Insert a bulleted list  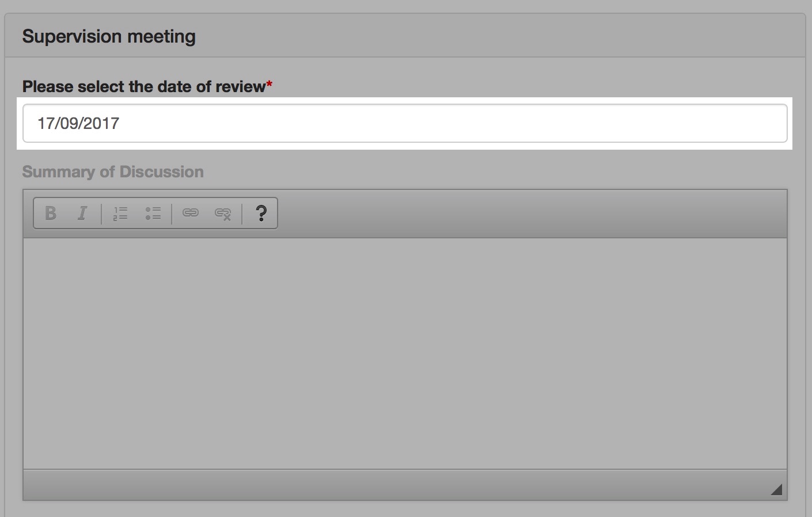[153, 213]
